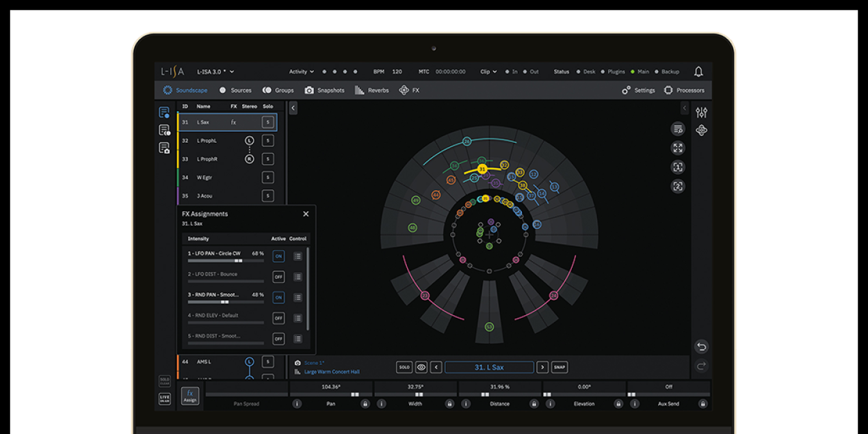The height and width of the screenshot is (434, 868).
Task: Click the Pan parameter lock icon
Action: (x=365, y=404)
